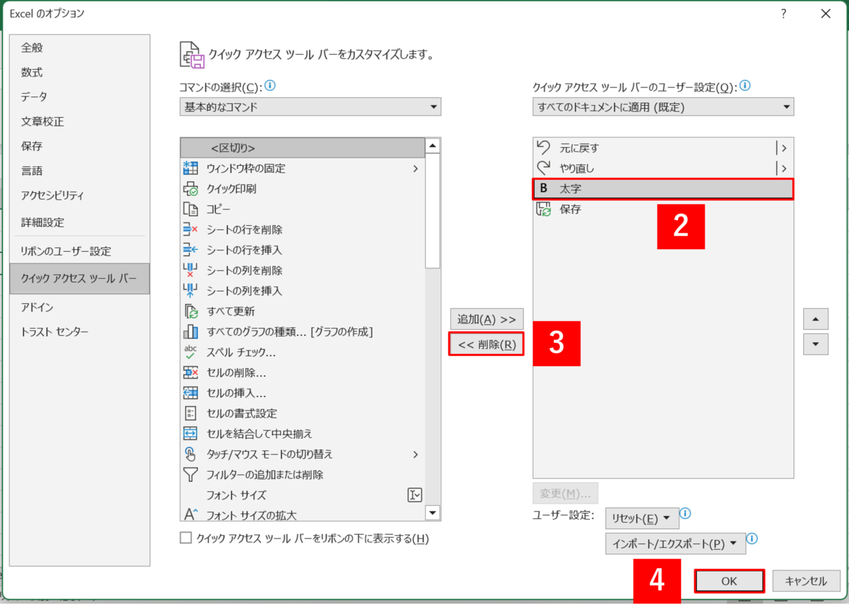849x616 pixels.
Task: Open the help question mark in title bar
Action: click(783, 13)
